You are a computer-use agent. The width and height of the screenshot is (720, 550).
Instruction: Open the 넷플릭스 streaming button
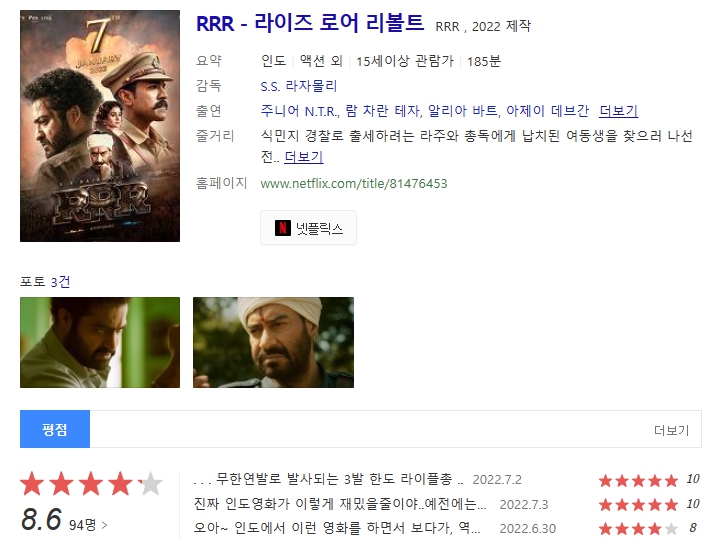coord(308,229)
